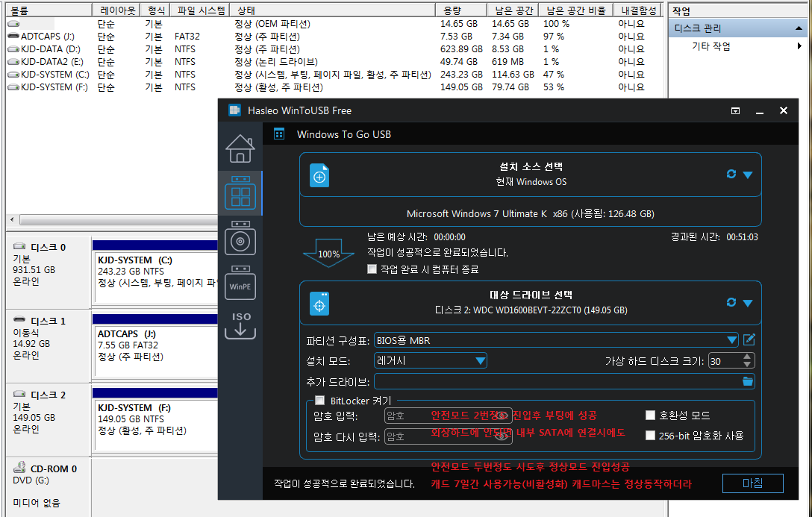Show password in the confirm password field
Screen dimensions: 812x517
point(501,436)
